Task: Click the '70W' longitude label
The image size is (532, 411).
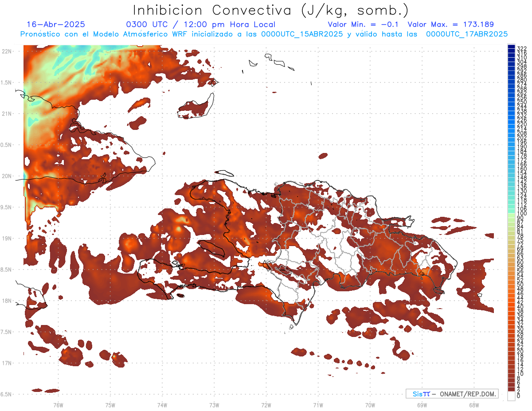Action: point(370,405)
